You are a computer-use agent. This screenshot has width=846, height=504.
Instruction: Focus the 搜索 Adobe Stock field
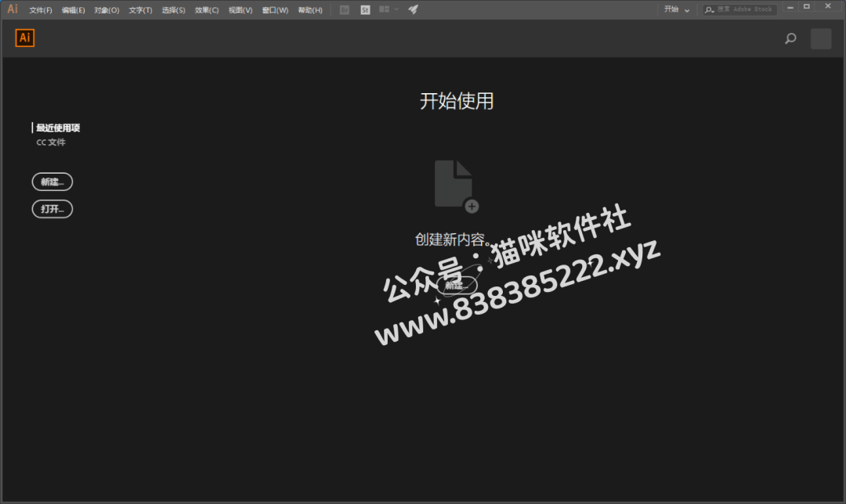pos(739,9)
